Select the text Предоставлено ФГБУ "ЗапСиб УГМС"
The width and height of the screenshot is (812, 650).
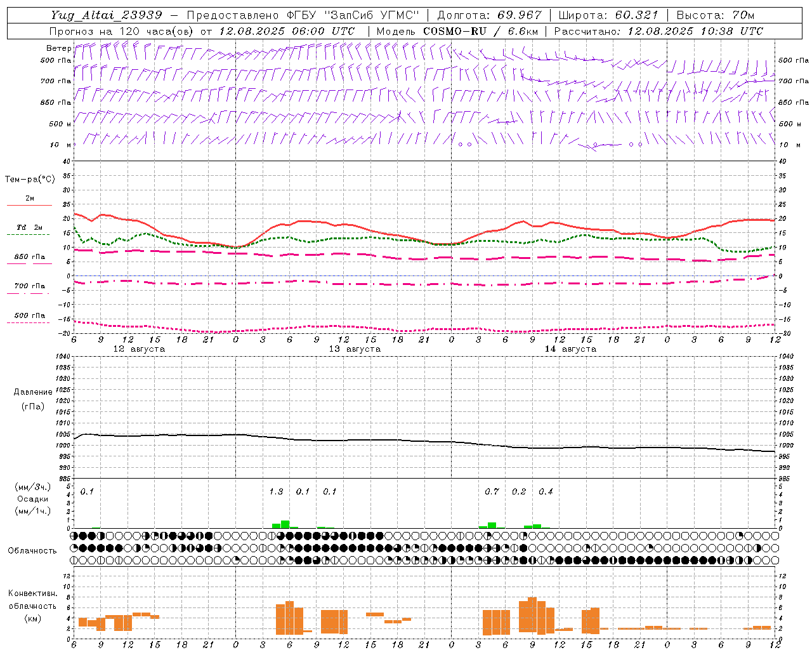click(x=303, y=15)
